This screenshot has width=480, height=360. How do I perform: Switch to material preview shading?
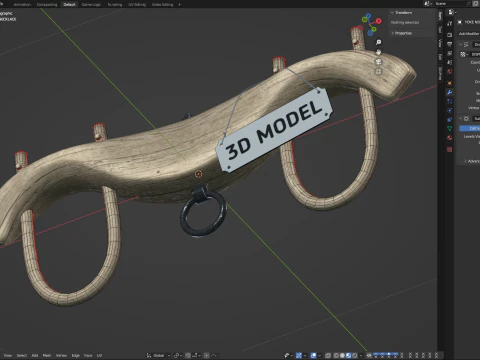[349, 355]
